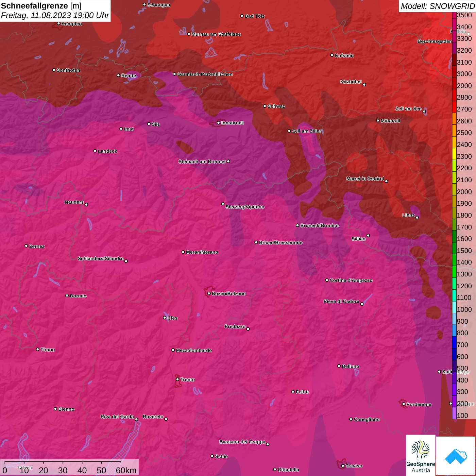Click the Bad Tölz location dot
The image size is (476, 476).
242,16
